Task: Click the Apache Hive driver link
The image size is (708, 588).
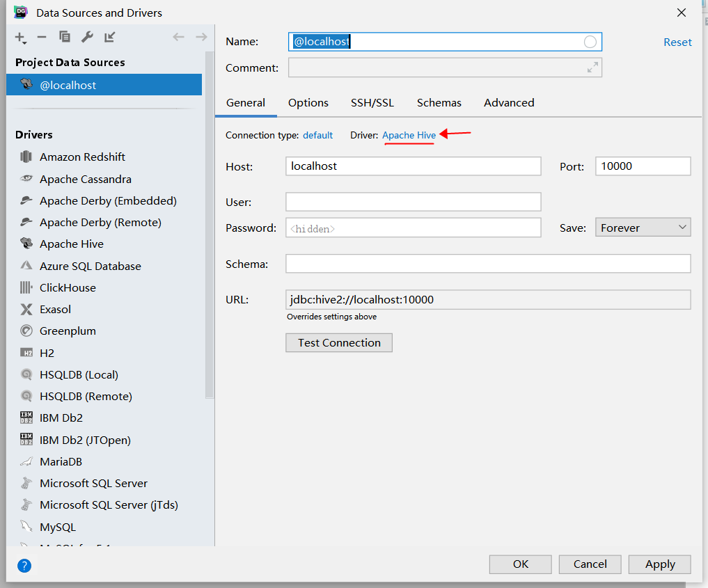Action: [409, 136]
